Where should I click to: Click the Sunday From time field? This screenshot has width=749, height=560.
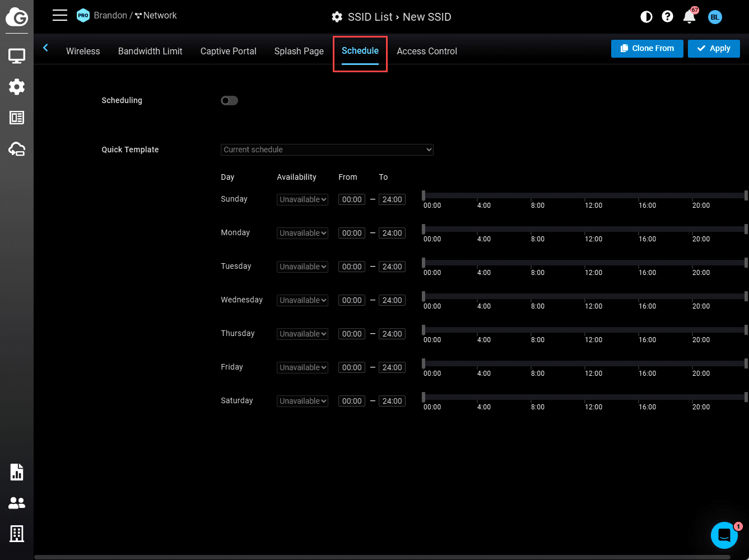pos(352,199)
